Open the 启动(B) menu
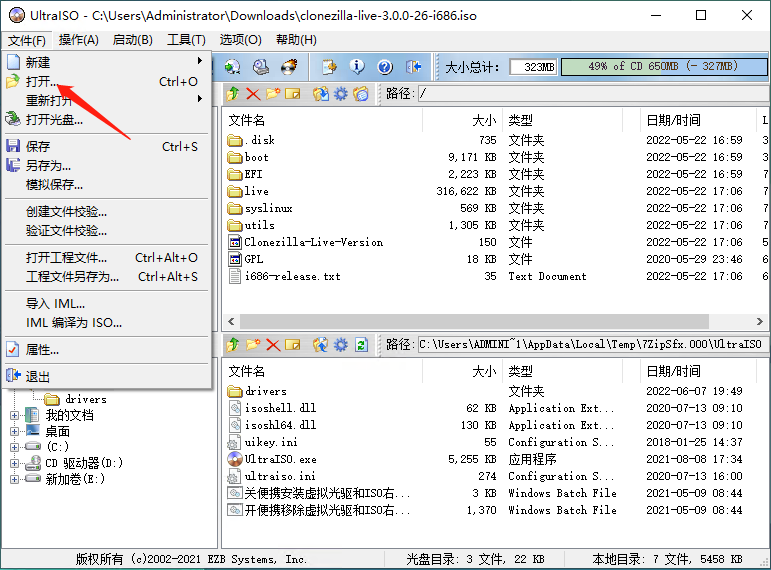 133,40
